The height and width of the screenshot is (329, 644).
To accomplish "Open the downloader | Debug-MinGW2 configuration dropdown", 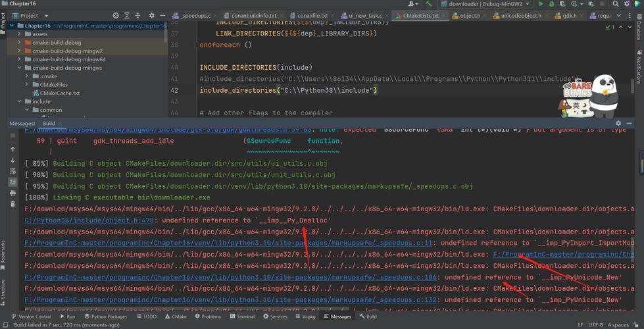I will pos(485,4).
